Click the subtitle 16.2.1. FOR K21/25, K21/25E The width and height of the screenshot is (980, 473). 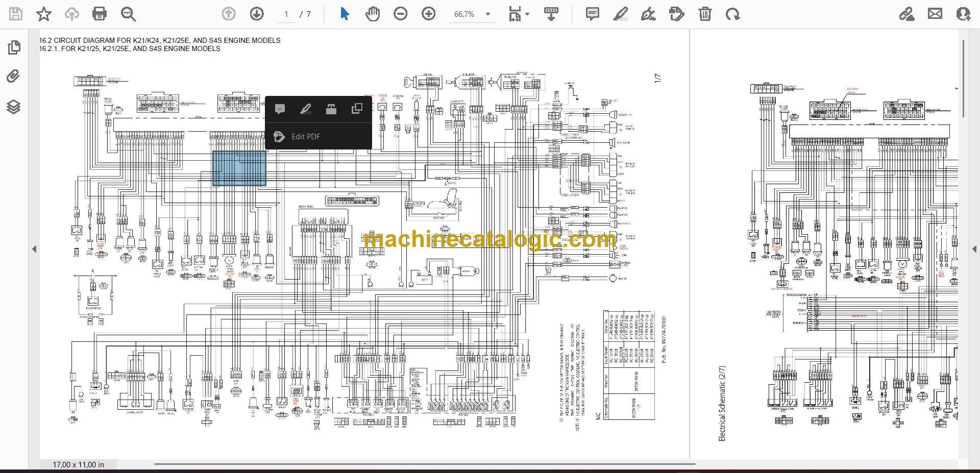click(x=130, y=48)
